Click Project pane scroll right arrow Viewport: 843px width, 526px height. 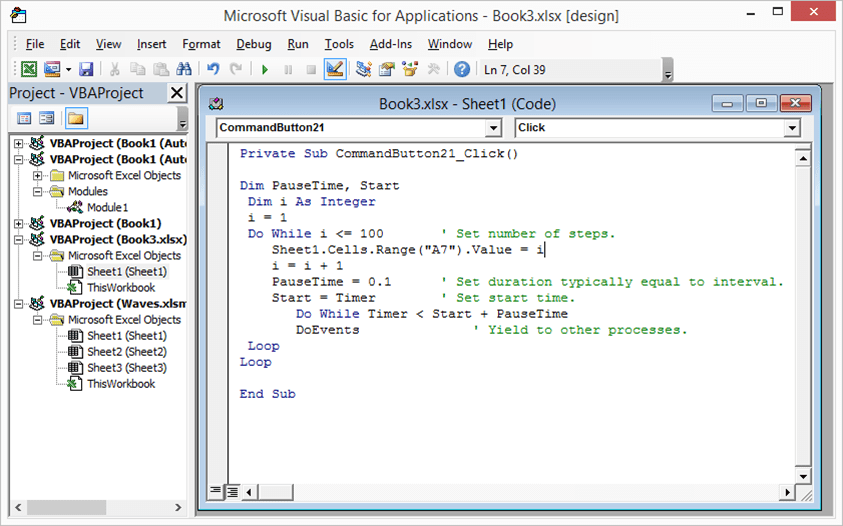pos(178,507)
